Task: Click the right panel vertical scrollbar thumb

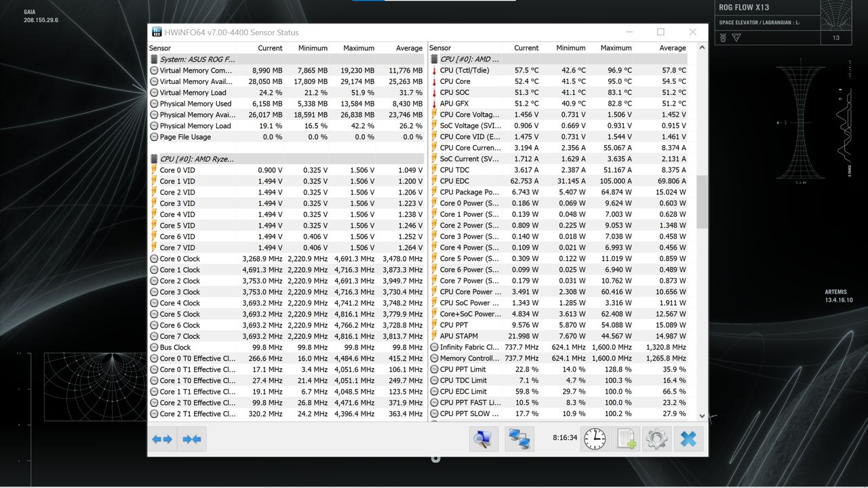Action: point(702,201)
